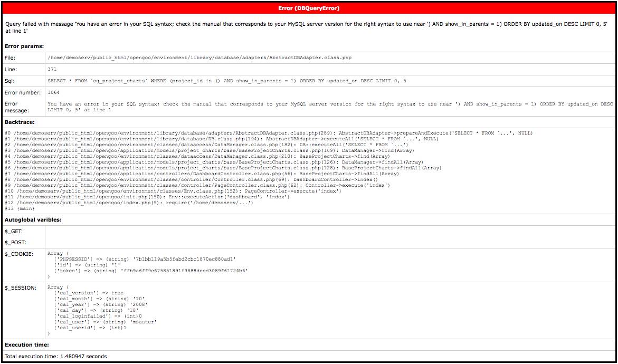Click backtrace entry #0 prepareAndExecute line
Viewport: 618px width, 364px height.
point(268,133)
